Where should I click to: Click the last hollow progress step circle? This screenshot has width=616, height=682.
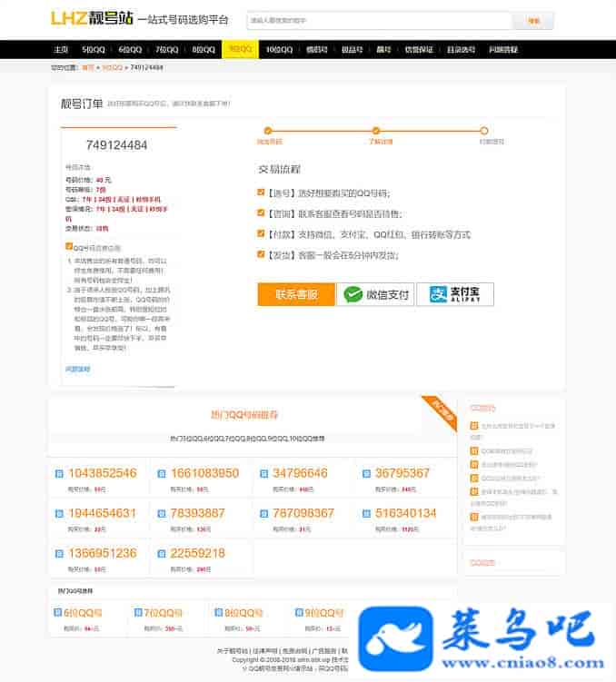tap(483, 131)
